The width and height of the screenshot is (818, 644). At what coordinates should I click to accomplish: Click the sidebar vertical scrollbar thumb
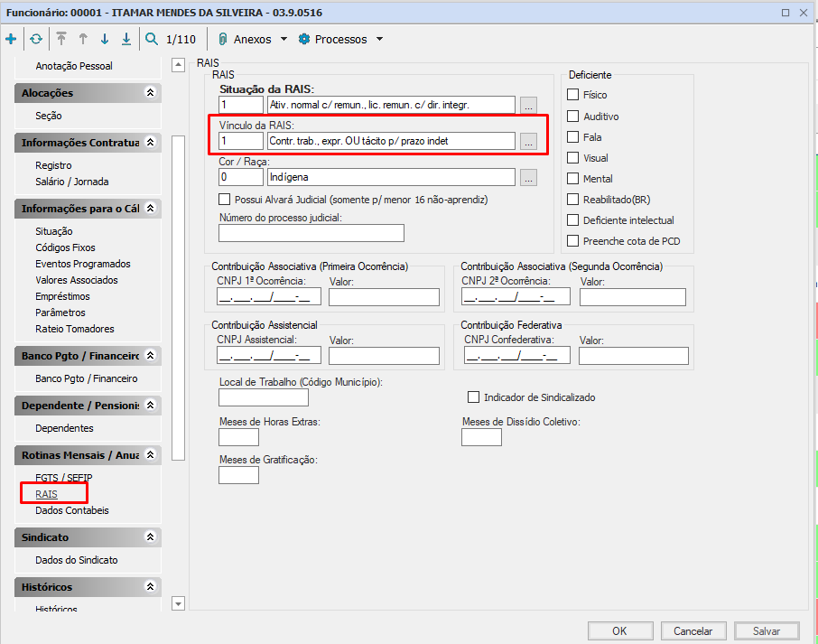[179, 297]
